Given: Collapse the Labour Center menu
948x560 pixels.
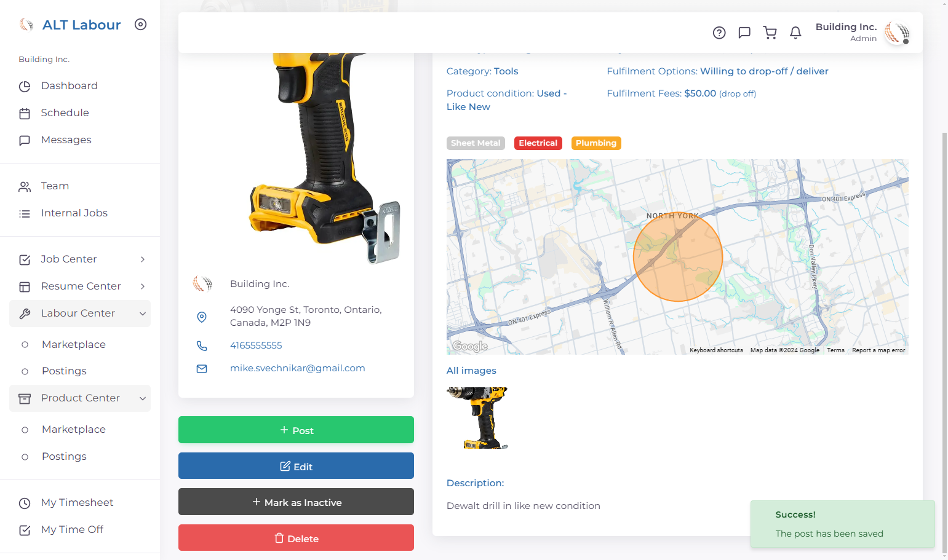Looking at the screenshot, I should pyautogui.click(x=80, y=314).
